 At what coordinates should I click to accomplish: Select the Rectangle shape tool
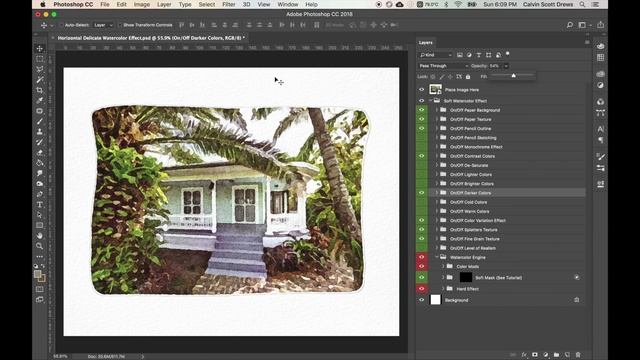coord(40,225)
